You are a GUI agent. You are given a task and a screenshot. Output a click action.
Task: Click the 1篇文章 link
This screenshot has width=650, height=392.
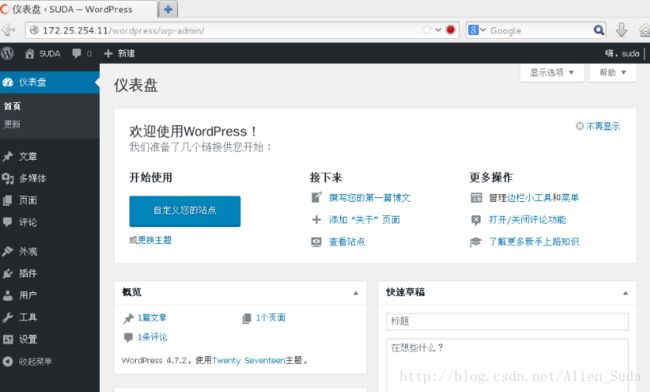tap(152, 317)
